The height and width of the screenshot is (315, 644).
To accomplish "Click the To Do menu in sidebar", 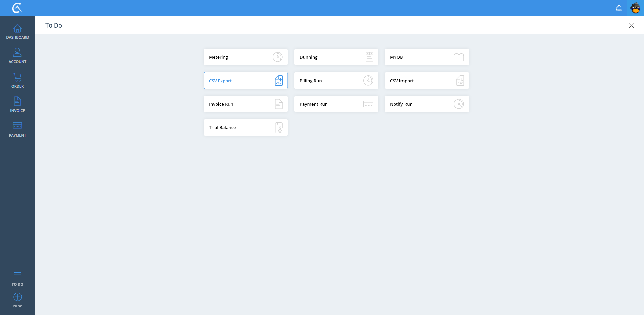I will (x=17, y=279).
